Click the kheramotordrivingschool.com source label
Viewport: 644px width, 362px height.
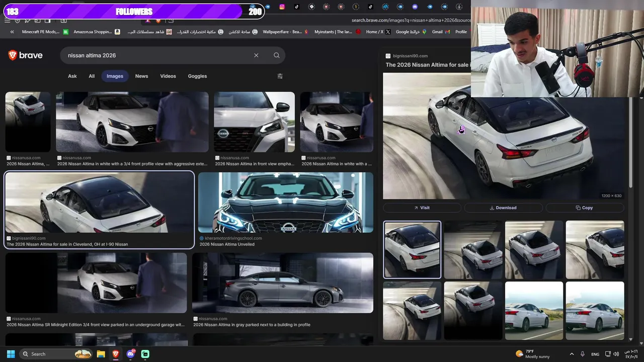coord(233,238)
